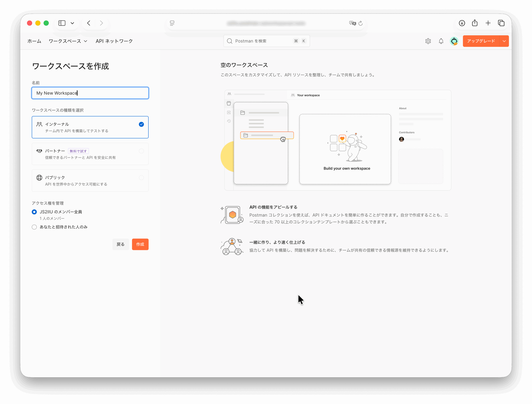The image size is (532, 404).
Task: Reload the page
Action: [361, 23]
